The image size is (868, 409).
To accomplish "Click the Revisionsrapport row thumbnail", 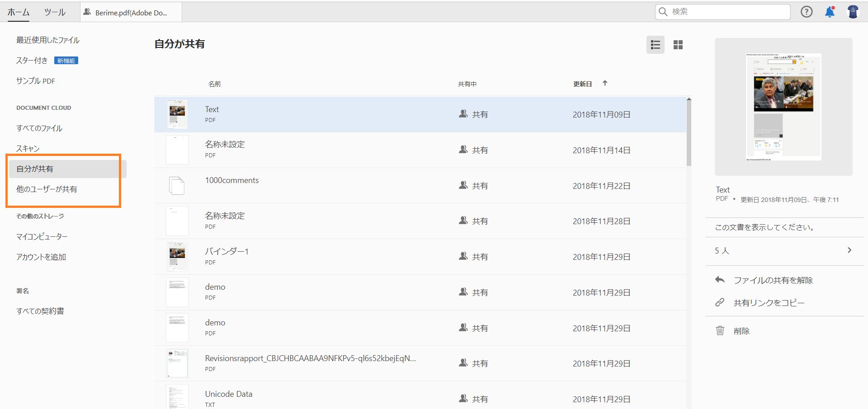I will click(x=177, y=363).
